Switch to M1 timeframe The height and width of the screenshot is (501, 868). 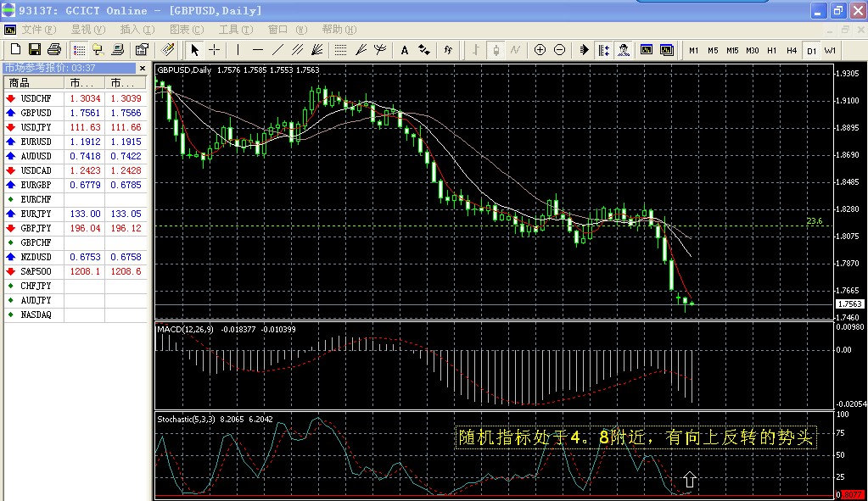pos(693,50)
